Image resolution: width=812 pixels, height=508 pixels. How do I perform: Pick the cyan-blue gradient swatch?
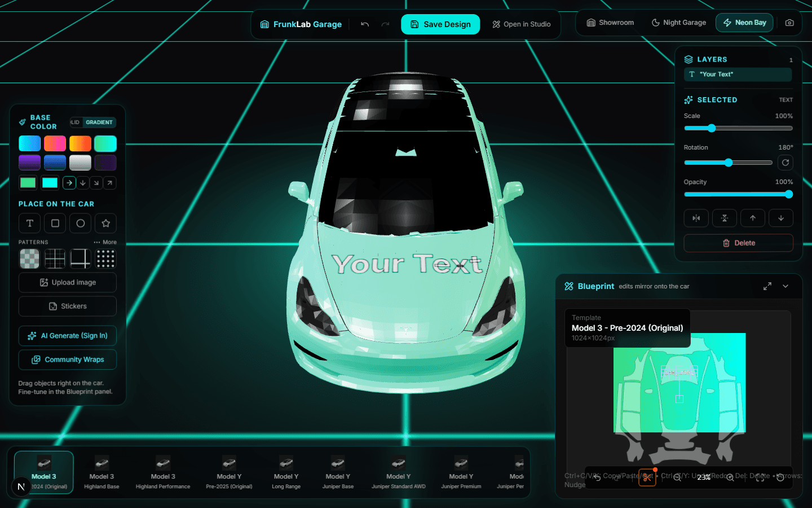click(x=30, y=143)
